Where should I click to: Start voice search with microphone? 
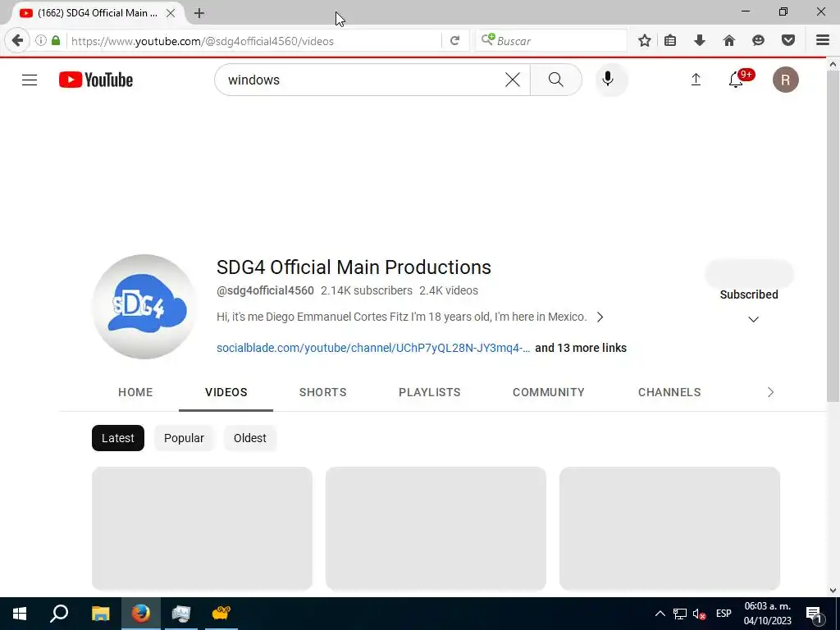pyautogui.click(x=608, y=80)
